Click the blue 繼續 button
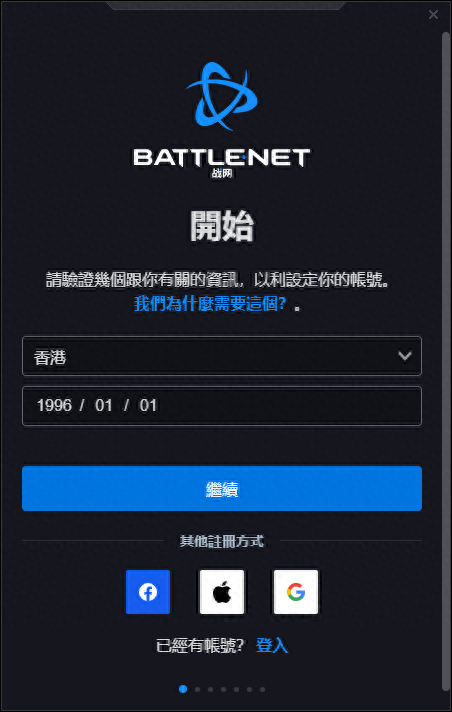Screen dimensions: 452x712 [x=222, y=489]
